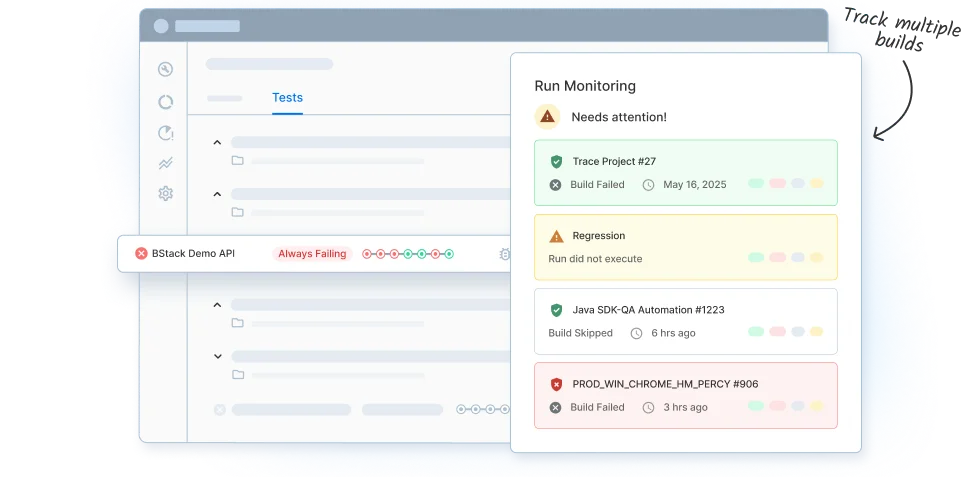Switch to the Tests tab
Screen dimensions: 980x477
click(x=287, y=98)
